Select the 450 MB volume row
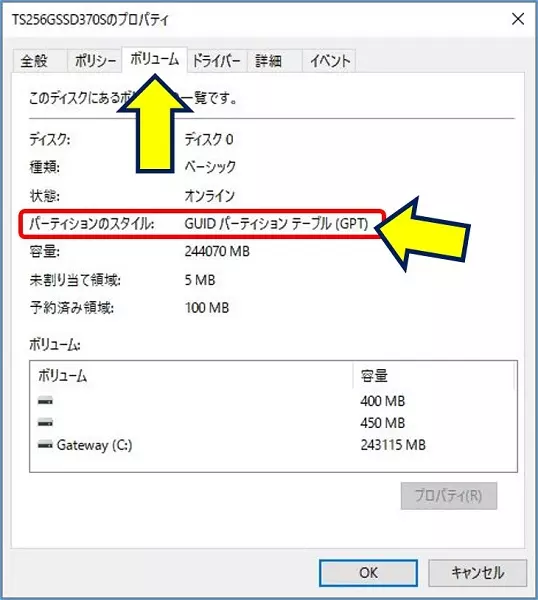Image resolution: width=538 pixels, height=600 pixels. pyautogui.click(x=273, y=423)
